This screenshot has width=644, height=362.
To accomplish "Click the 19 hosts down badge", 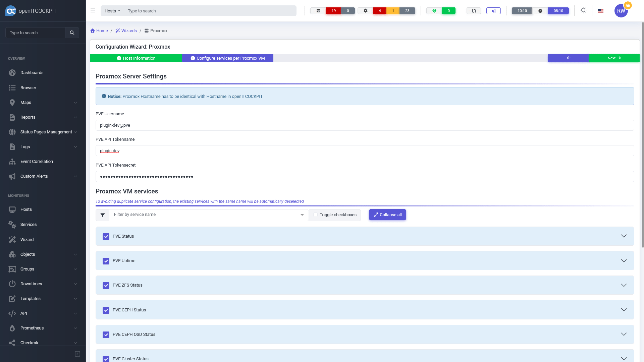I will 333,11.
